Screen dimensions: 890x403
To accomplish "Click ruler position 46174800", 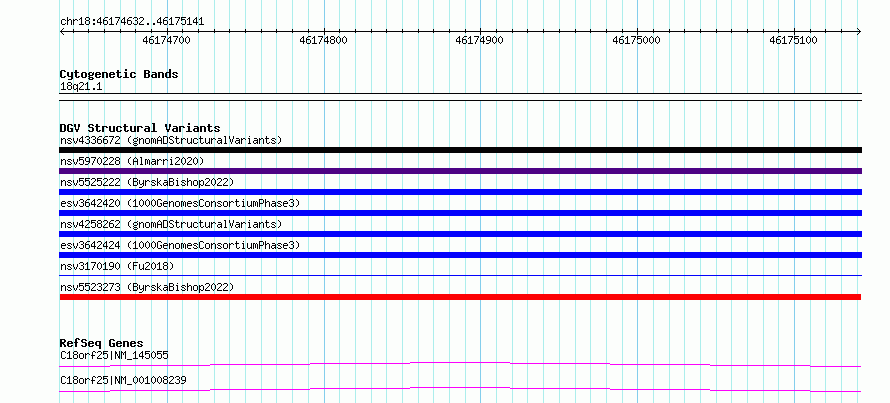I will click(324, 40).
